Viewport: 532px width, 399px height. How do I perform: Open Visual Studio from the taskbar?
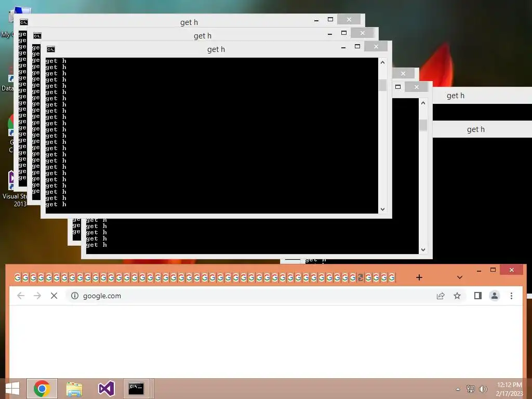[106, 389]
